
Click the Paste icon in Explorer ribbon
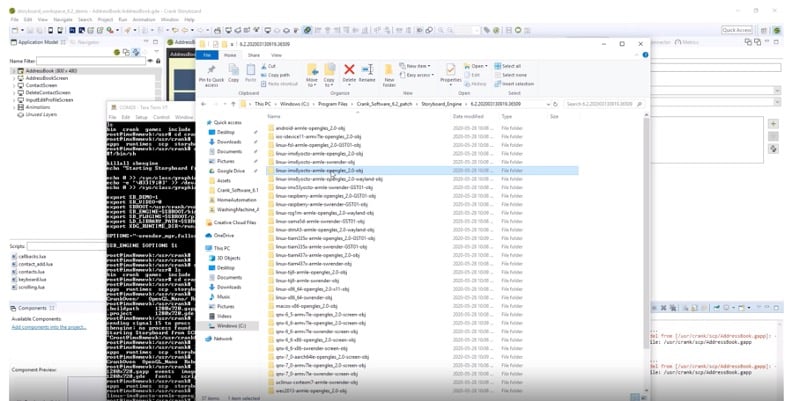point(251,73)
